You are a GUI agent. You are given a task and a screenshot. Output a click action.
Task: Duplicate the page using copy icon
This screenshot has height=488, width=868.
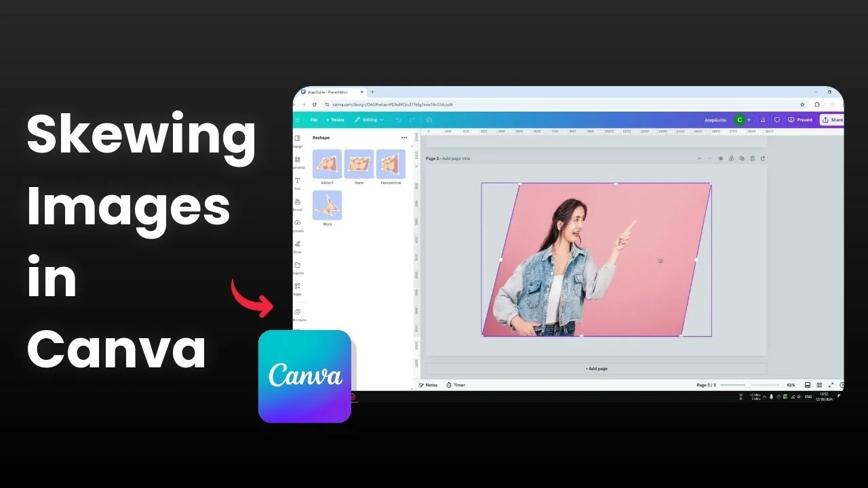pyautogui.click(x=742, y=159)
